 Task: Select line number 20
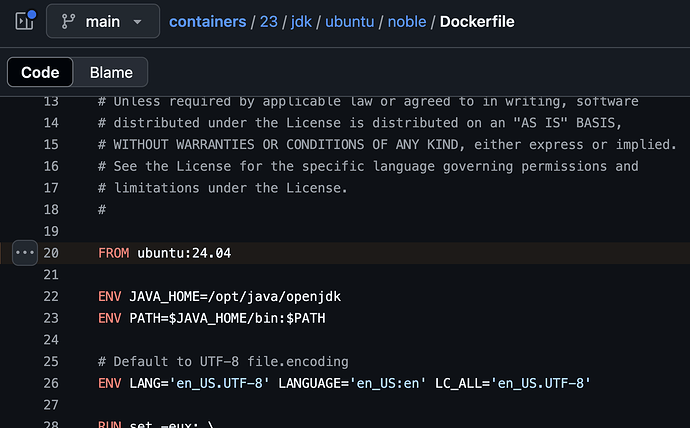(51, 253)
